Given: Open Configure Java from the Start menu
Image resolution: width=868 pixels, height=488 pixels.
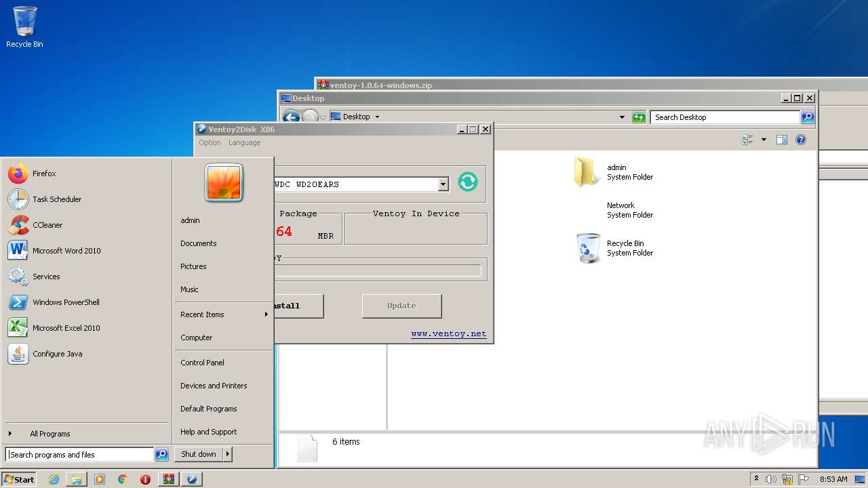Looking at the screenshot, I should (87, 354).
